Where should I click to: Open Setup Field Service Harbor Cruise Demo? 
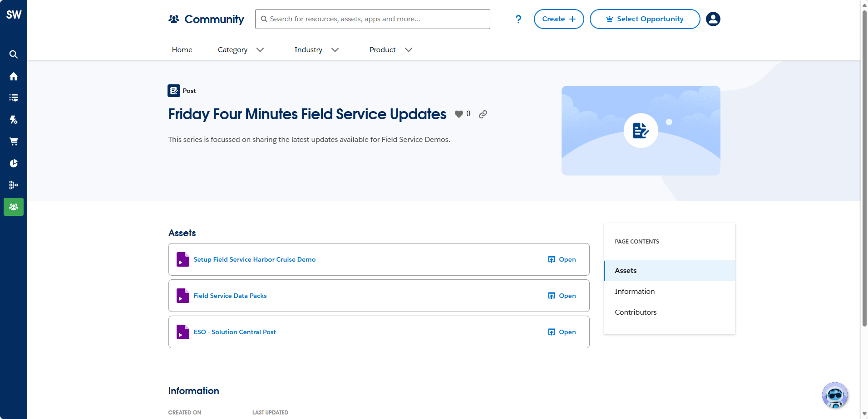254,259
